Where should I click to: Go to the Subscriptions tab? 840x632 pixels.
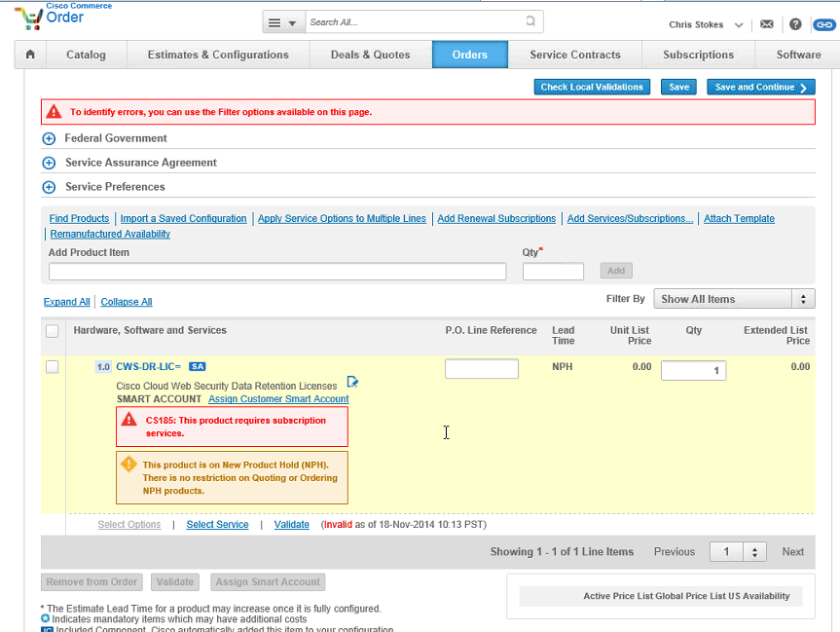click(x=698, y=55)
